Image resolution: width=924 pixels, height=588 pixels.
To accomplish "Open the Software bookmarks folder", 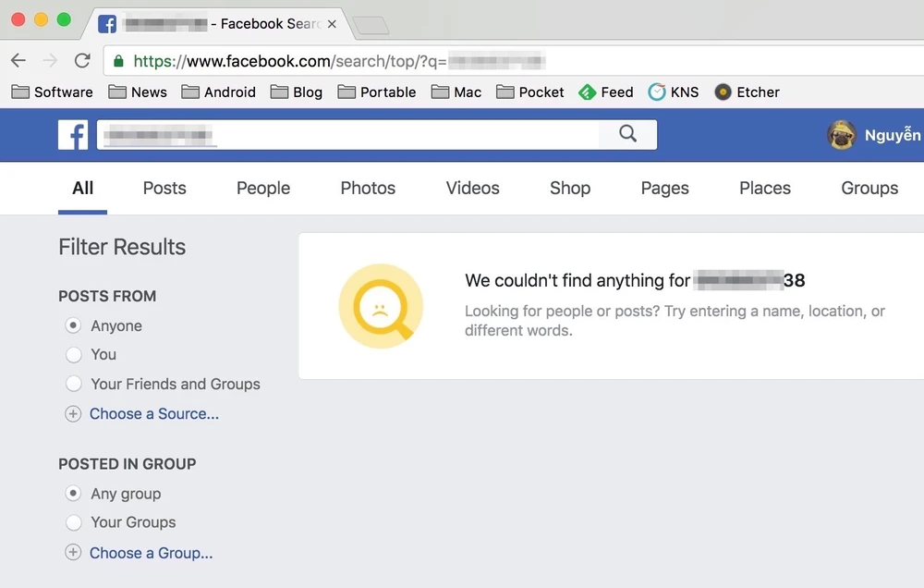I will click(x=53, y=92).
